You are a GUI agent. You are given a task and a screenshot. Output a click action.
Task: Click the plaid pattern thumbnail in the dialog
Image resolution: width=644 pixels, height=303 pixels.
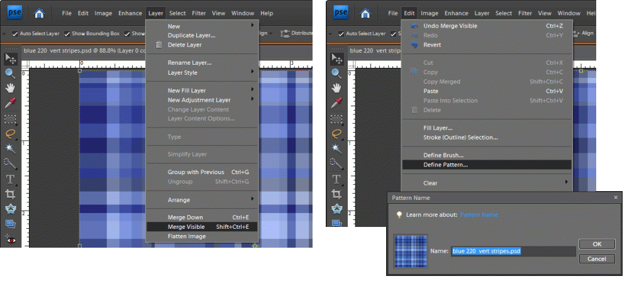pos(411,251)
